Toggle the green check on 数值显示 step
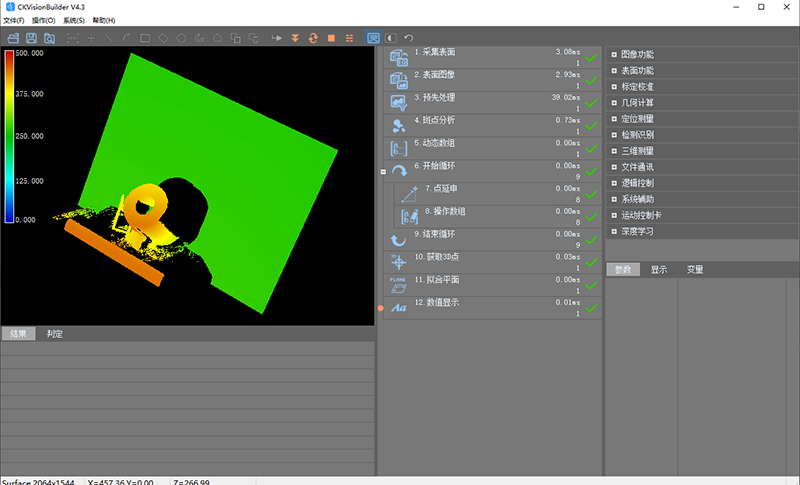 (x=592, y=308)
